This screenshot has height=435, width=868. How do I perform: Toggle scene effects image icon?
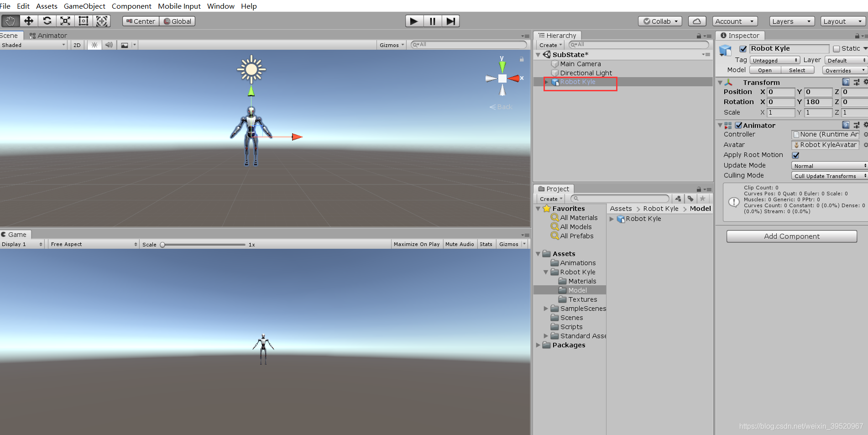tap(124, 45)
